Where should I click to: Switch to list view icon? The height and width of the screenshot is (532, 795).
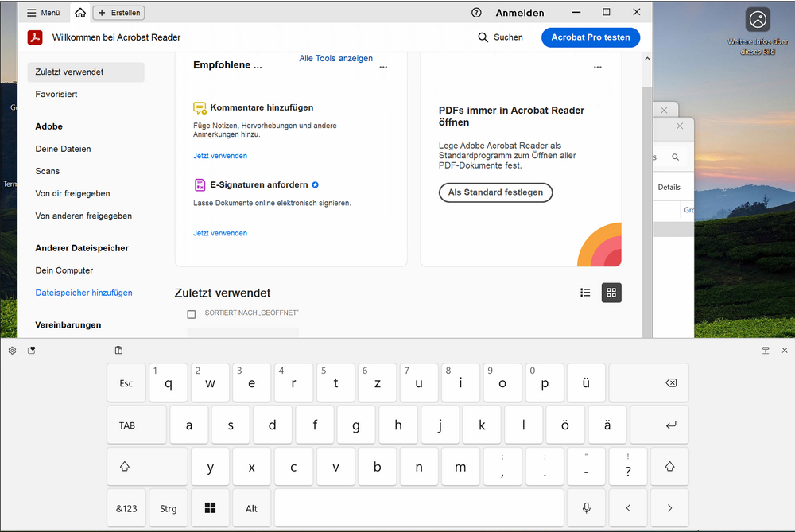click(585, 293)
